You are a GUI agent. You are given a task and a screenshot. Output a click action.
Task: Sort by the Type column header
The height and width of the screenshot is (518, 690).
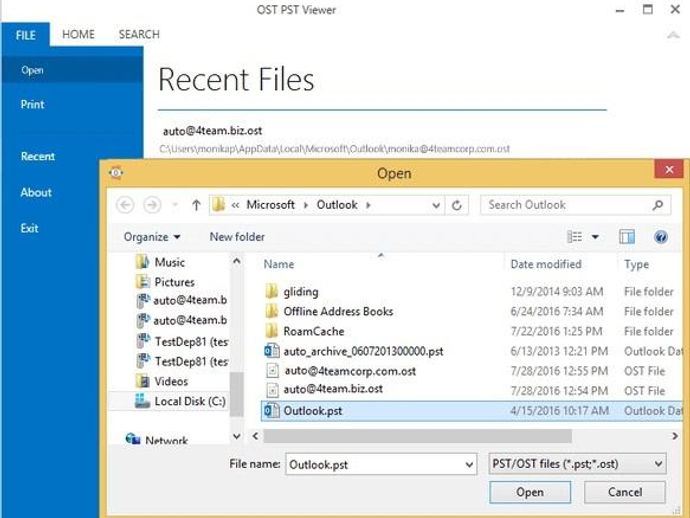[636, 265]
